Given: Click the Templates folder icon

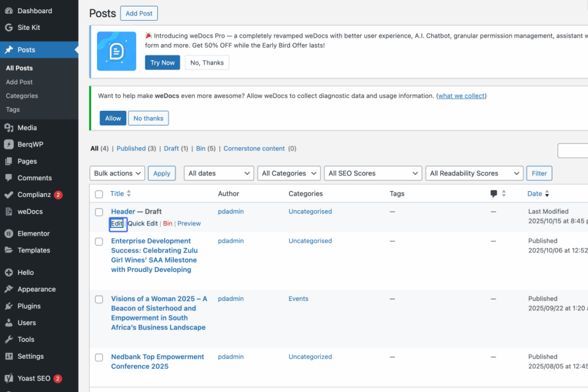Looking at the screenshot, I should [9, 250].
